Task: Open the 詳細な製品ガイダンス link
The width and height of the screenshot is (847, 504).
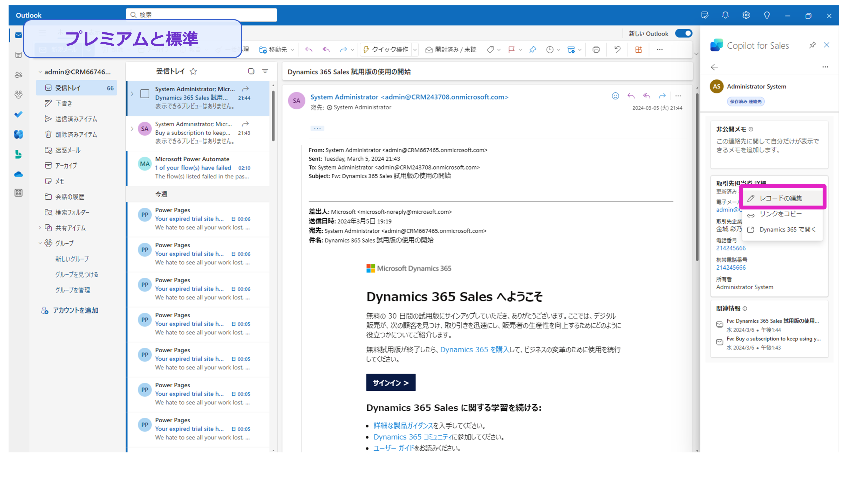Action: 403,425
